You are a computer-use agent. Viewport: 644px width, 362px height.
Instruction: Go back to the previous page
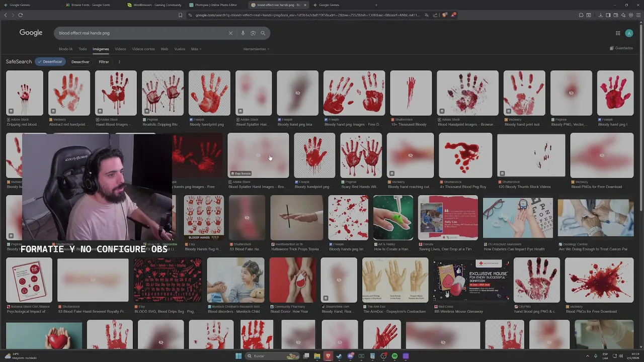[6, 15]
